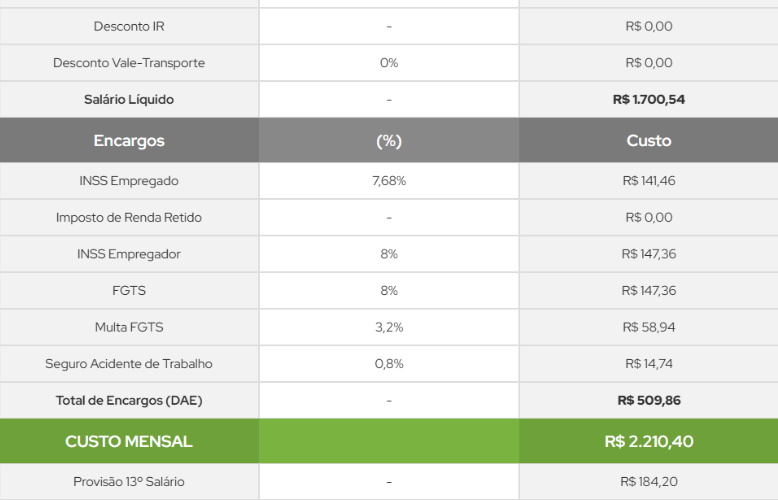Click the INSS Empregador row label
This screenshot has width=778, height=500.
tap(129, 254)
